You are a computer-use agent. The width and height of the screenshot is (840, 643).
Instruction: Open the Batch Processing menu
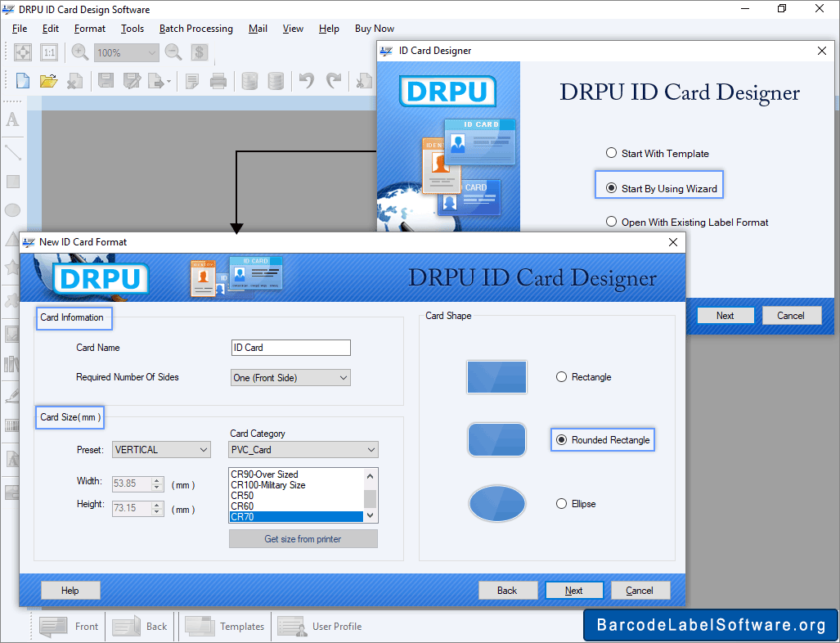[x=196, y=29]
